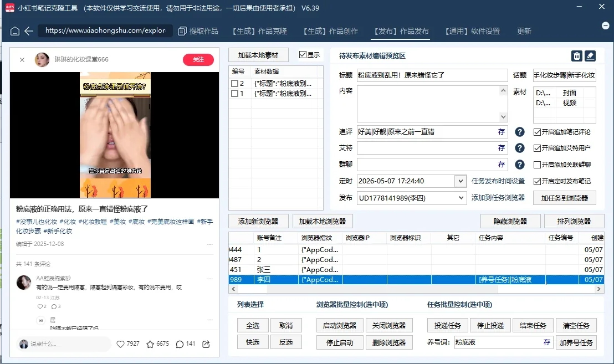
Task: Click the AA乾辰阁紫砂 commenter avatar
Action: (x=24, y=282)
